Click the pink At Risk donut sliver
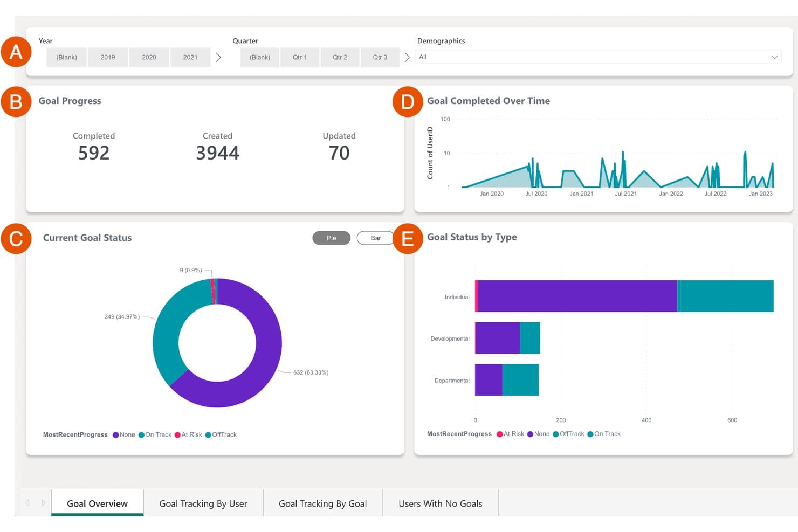 (213, 292)
